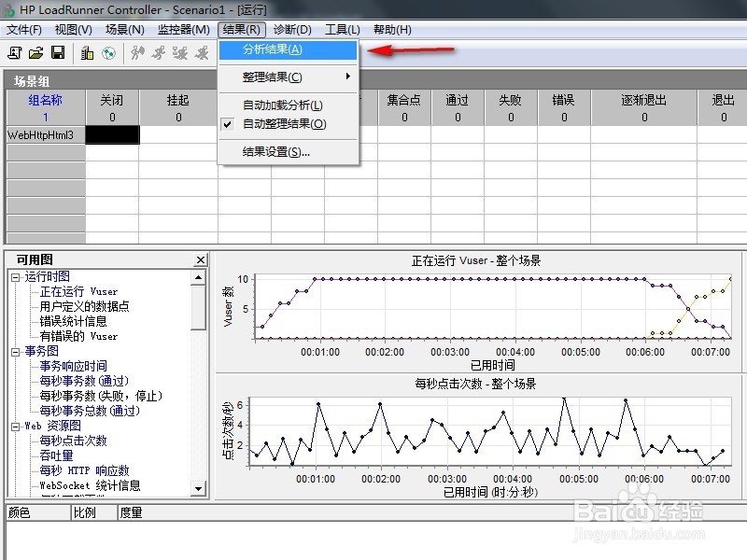Click the stop Vusers toolbar icon
747x560 pixels.
[x=157, y=53]
